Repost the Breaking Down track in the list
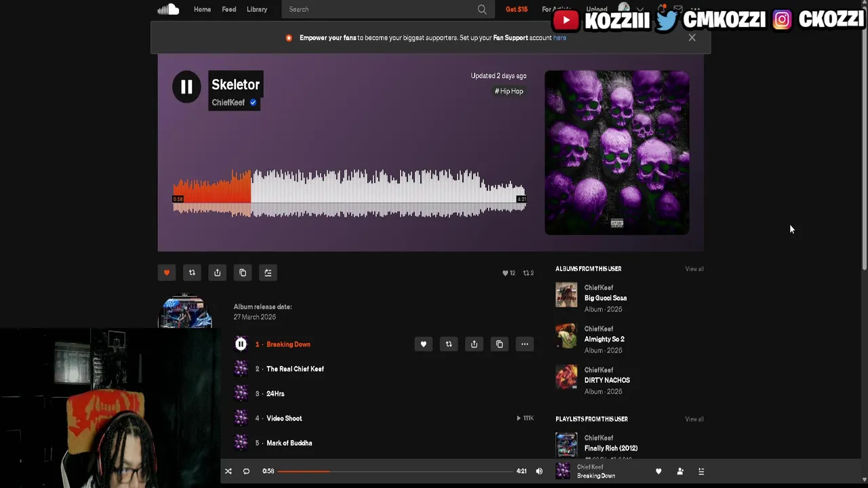The width and height of the screenshot is (868, 488). [448, 344]
